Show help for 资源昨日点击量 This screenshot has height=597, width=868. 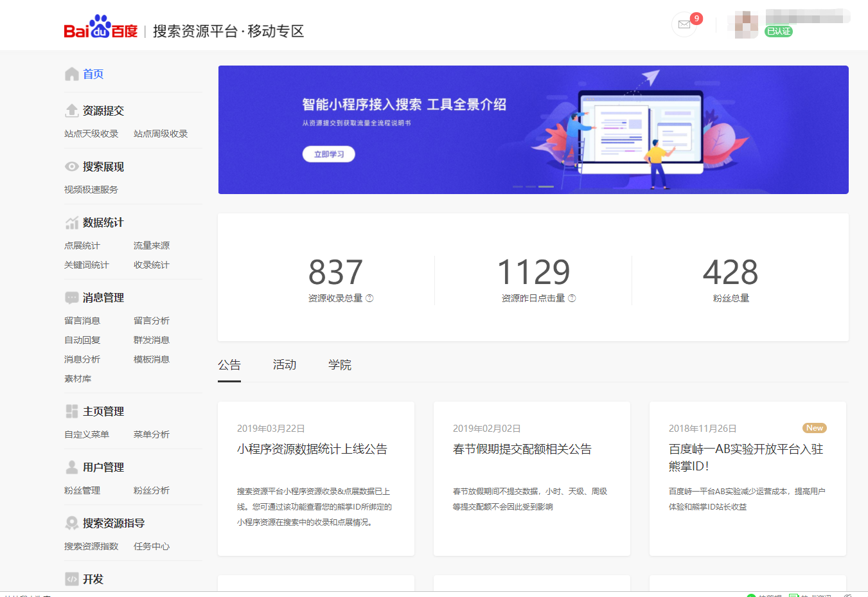click(572, 298)
